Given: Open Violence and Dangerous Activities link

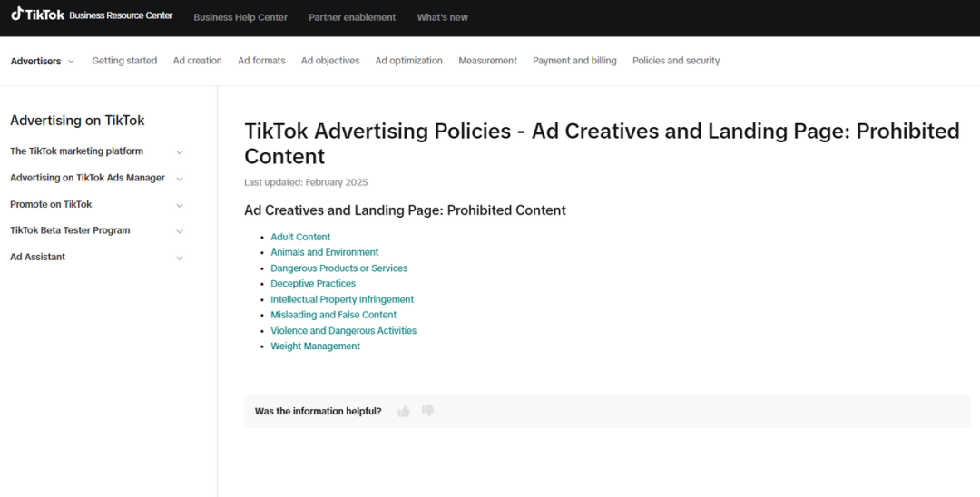Looking at the screenshot, I should [x=343, y=330].
